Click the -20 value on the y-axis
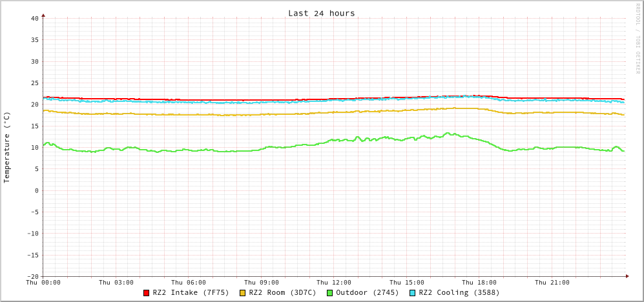 pos(32,276)
